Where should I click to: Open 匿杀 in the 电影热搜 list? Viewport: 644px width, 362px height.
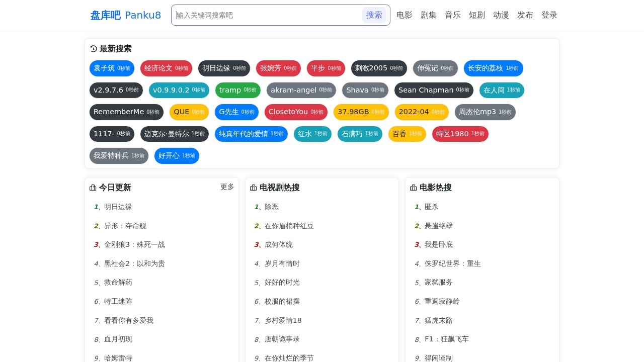431,207
